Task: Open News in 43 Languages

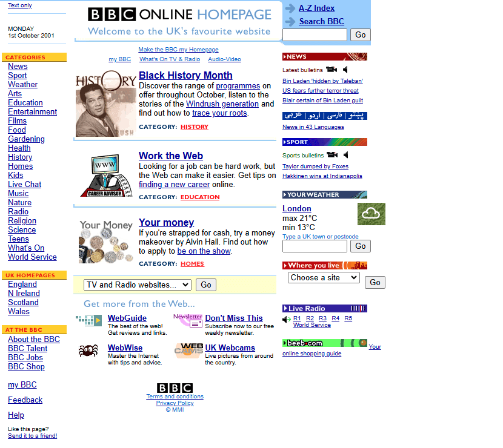Action: click(313, 127)
